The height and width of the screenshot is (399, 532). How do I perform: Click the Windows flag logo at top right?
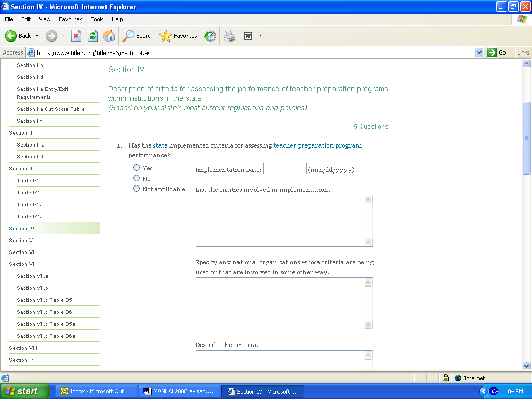pyautogui.click(x=522, y=19)
